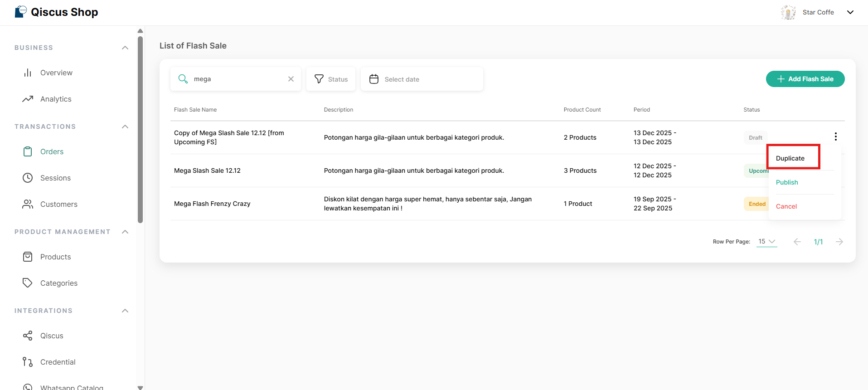
Task: Open the Overview bar chart icon
Action: (x=28, y=73)
